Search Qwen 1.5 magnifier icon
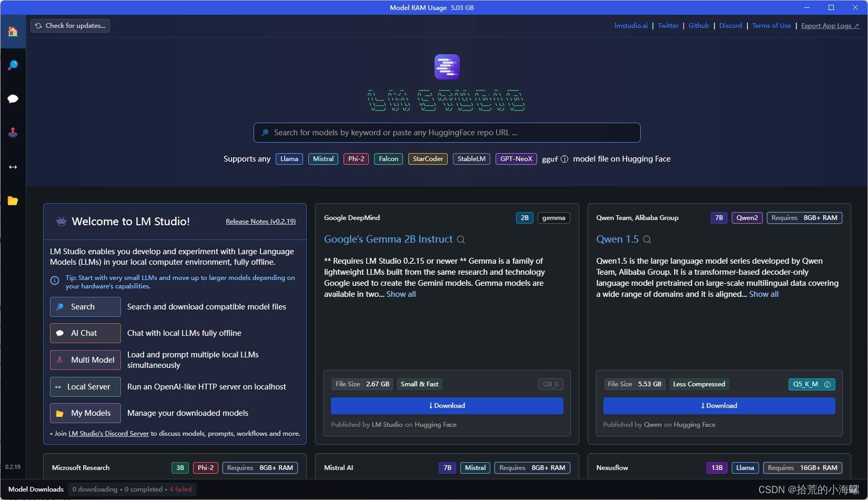 (647, 239)
